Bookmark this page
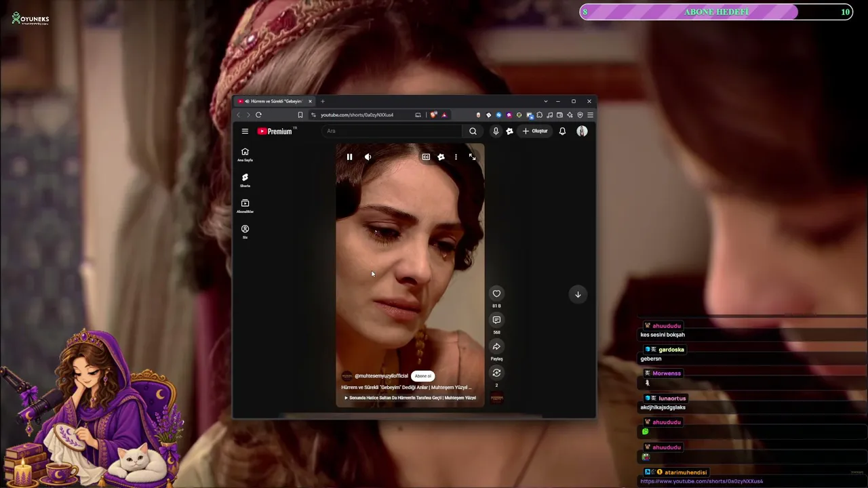This screenshot has height=488, width=868. (x=300, y=115)
